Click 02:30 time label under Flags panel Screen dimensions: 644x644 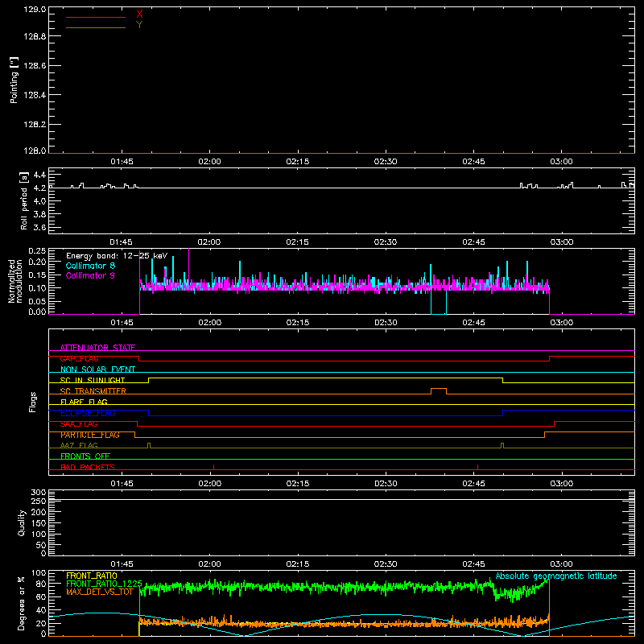(386, 484)
